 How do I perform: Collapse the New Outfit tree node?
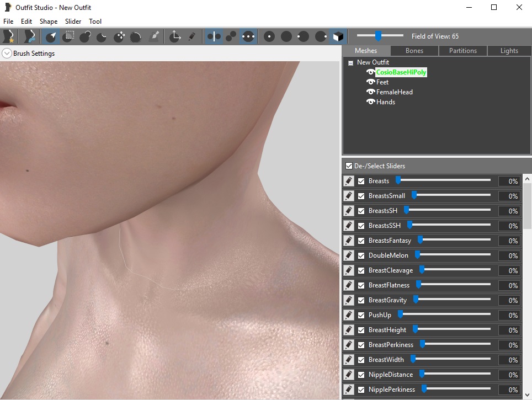[x=351, y=63]
